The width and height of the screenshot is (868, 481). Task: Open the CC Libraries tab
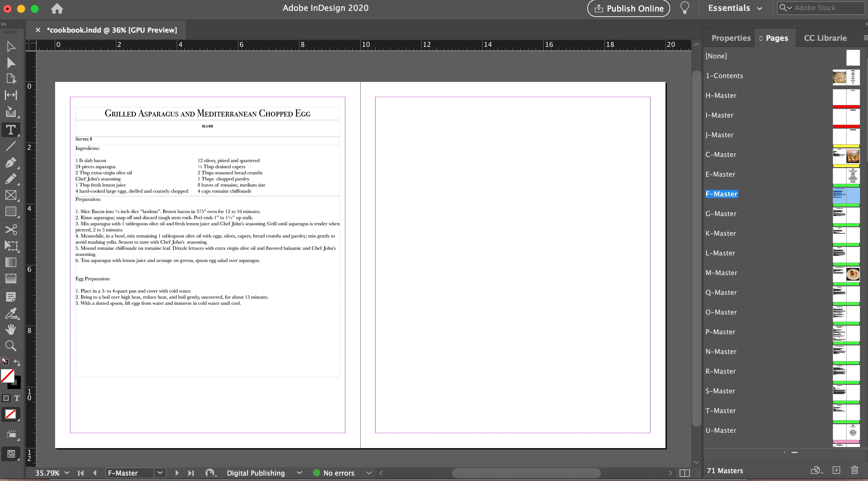[825, 38]
